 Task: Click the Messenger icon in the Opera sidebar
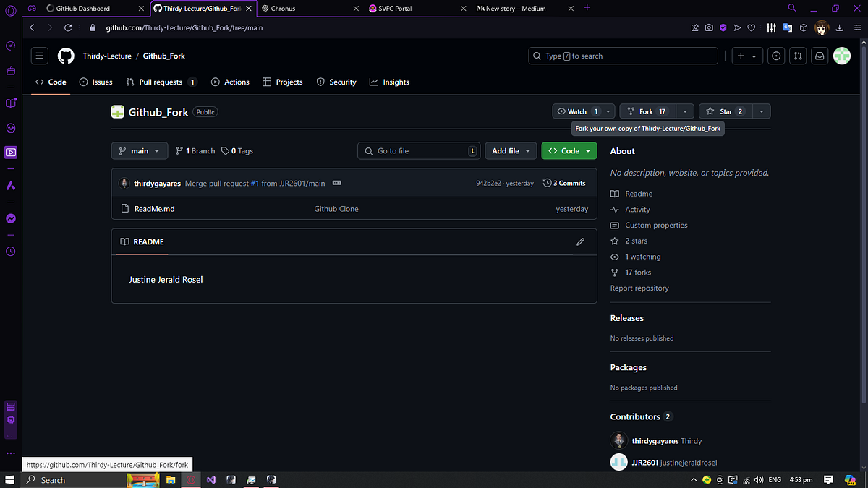10,218
